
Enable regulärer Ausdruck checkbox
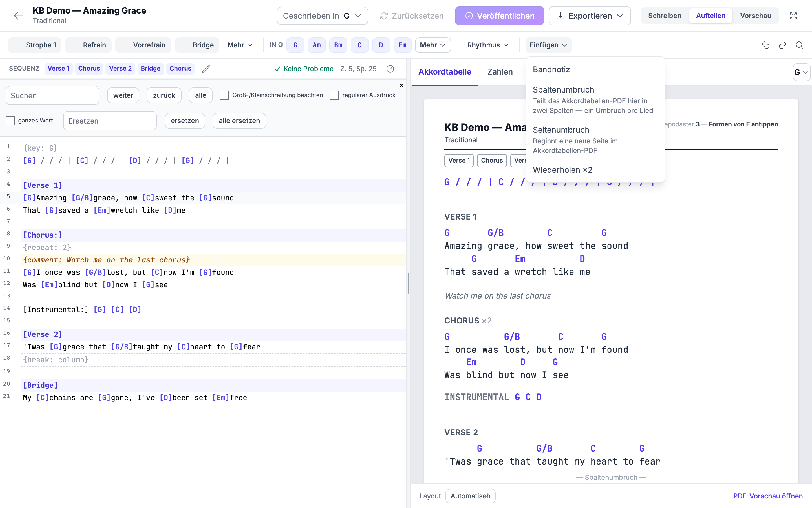pos(334,95)
